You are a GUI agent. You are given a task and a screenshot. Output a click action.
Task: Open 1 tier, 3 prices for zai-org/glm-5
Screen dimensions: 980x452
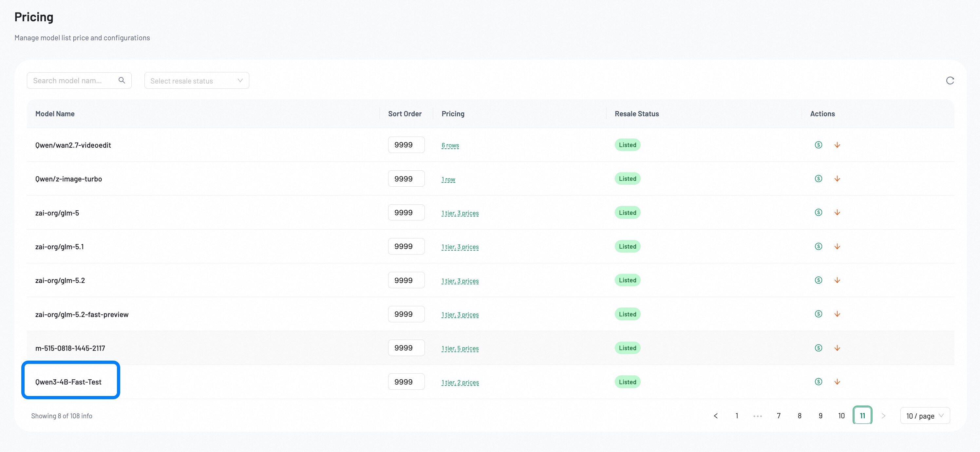point(460,213)
